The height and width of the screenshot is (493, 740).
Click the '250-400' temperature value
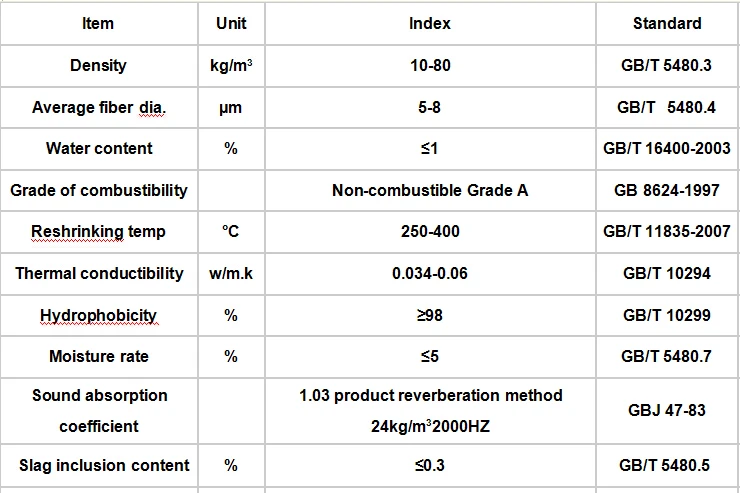coord(430,231)
